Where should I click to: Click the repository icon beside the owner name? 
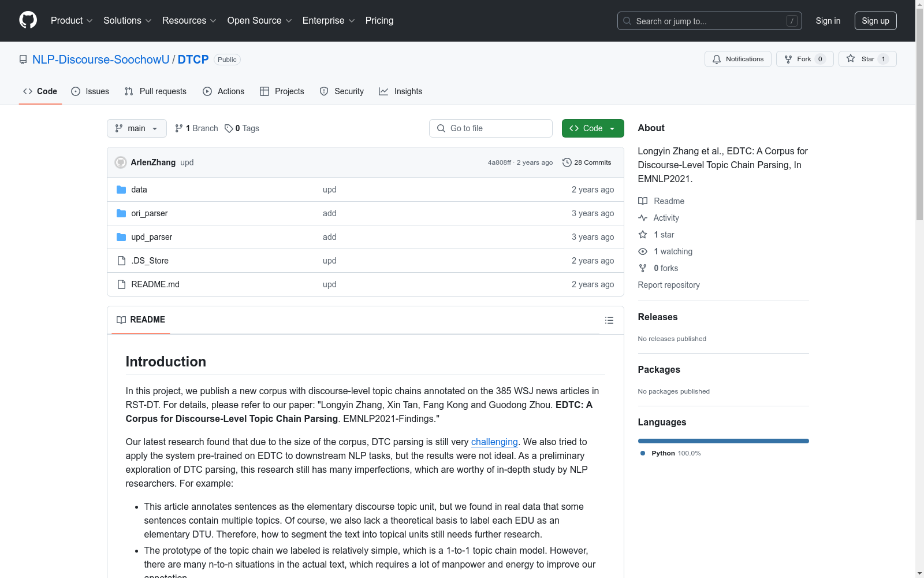[x=23, y=60]
